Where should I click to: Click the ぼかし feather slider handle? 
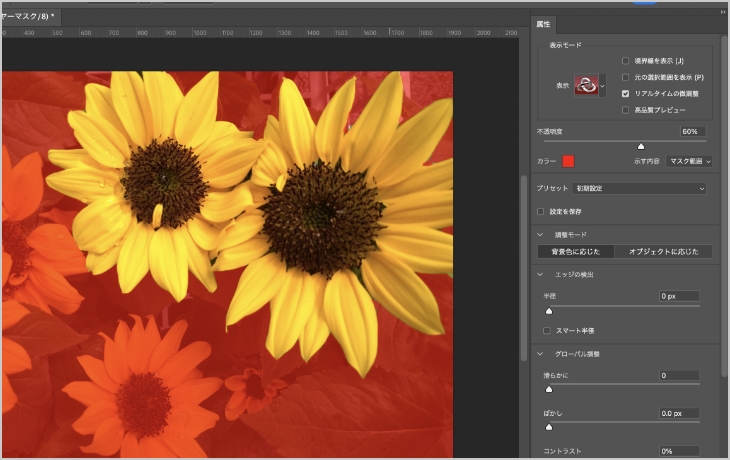549,427
